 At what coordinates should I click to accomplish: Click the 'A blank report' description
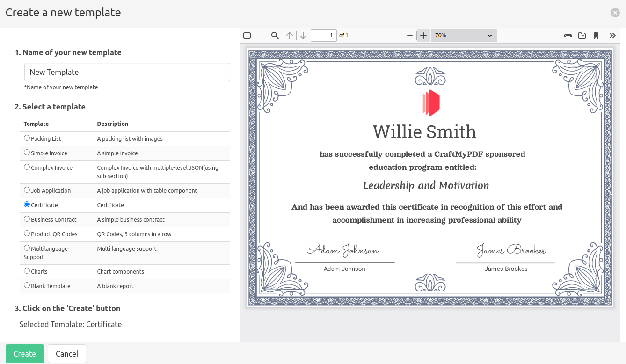click(115, 286)
